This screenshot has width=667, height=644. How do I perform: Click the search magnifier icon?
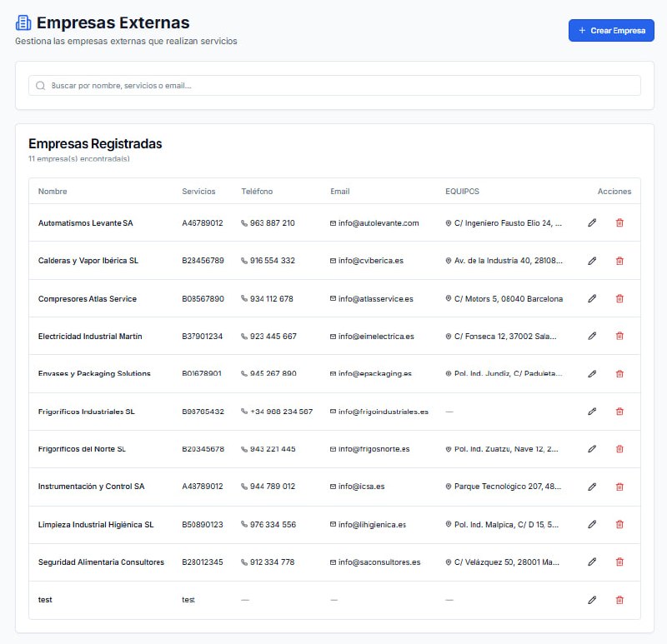(40, 86)
